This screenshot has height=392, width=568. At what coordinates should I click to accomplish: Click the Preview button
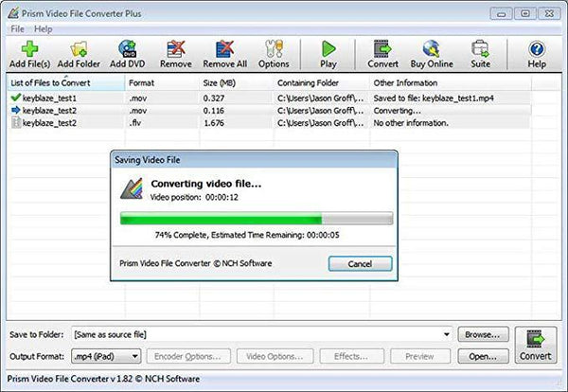click(x=420, y=357)
